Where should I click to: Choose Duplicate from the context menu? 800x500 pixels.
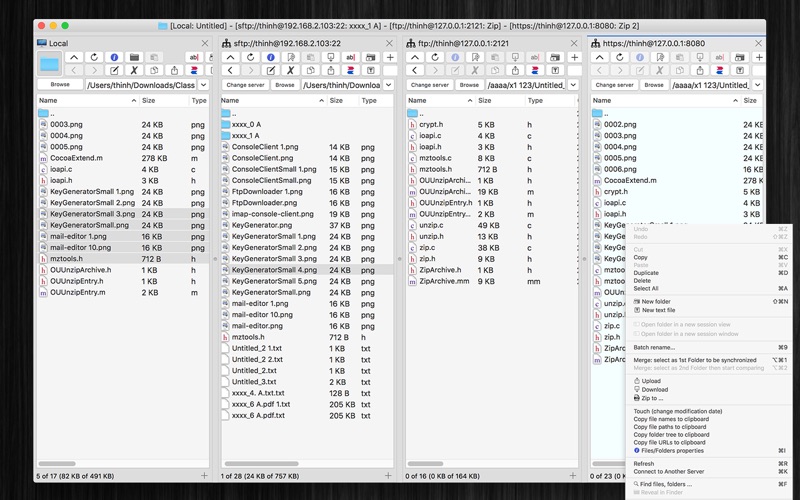(x=645, y=273)
